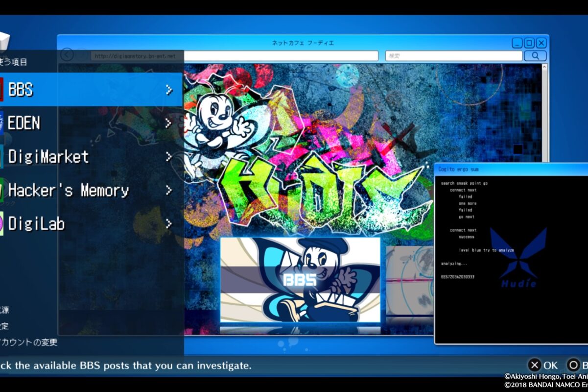
Task: Click the ネットカフェ フーディエ window title
Action: pos(303,43)
